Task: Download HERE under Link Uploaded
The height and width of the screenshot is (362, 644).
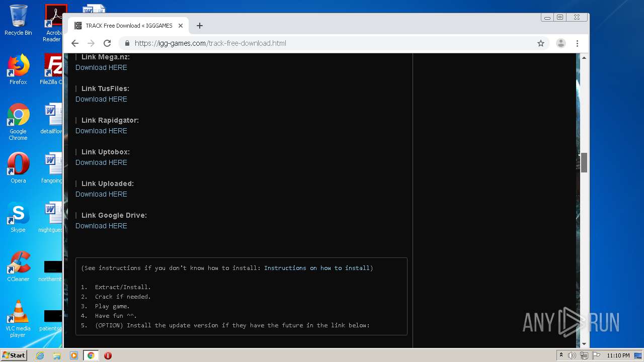Action: [101, 194]
